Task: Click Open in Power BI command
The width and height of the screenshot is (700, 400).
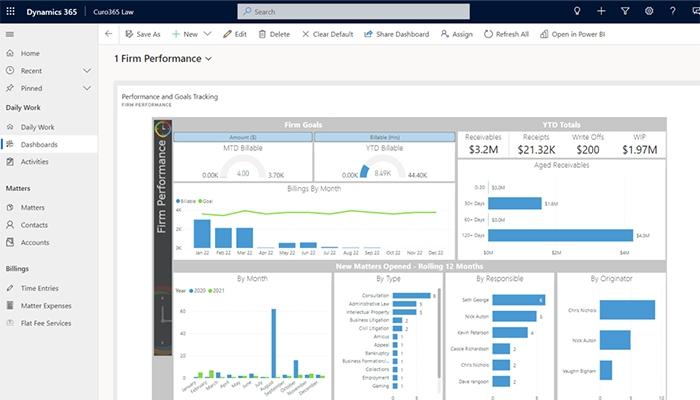Action: coord(572,34)
